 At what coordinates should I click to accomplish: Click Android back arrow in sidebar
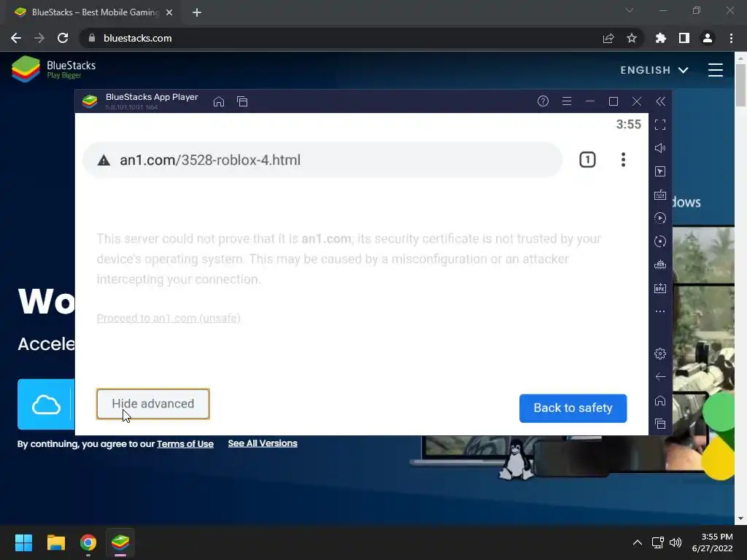point(659,377)
